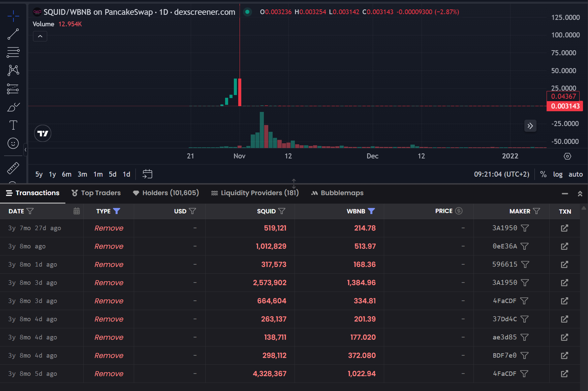Set chart range to 6m

tap(66, 174)
